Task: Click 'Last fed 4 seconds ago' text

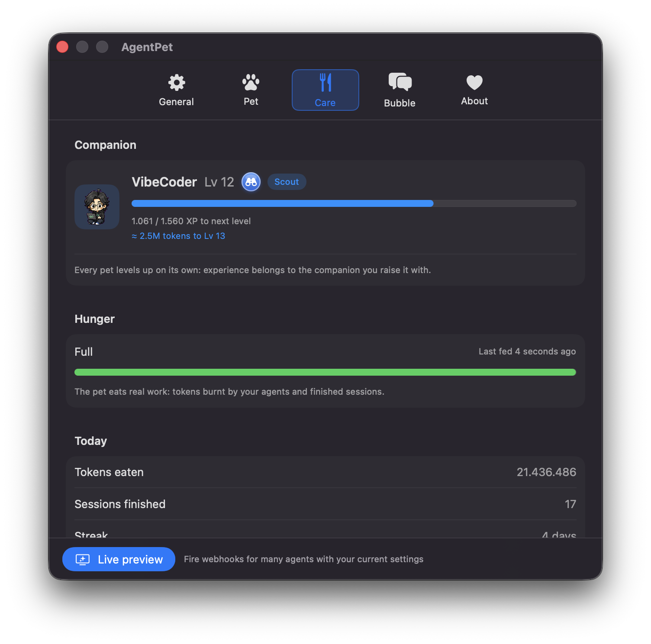Action: 527,351
